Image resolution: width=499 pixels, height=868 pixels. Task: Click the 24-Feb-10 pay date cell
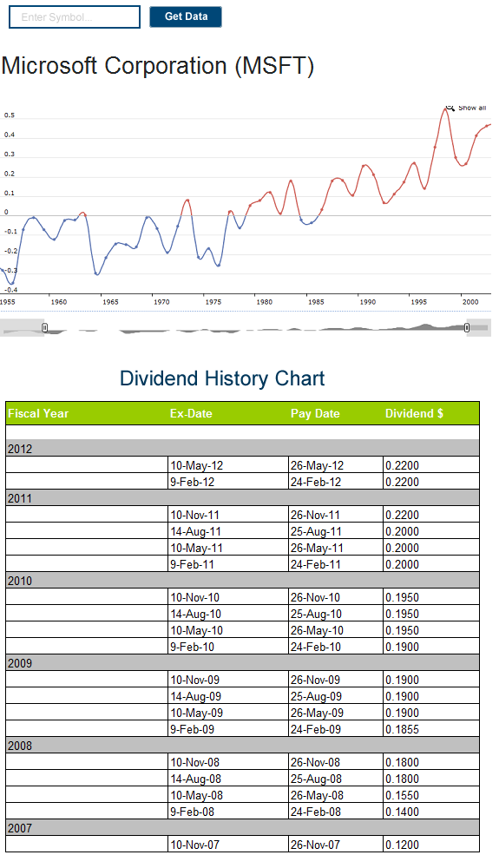coord(336,647)
